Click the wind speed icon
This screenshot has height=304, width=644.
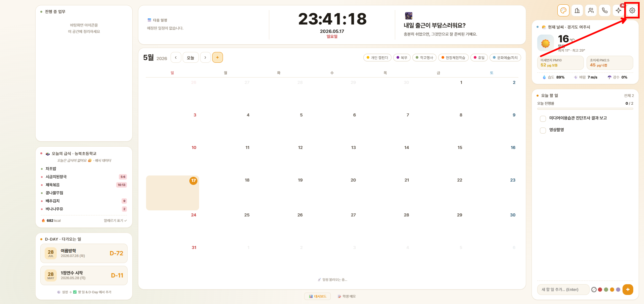(576, 77)
